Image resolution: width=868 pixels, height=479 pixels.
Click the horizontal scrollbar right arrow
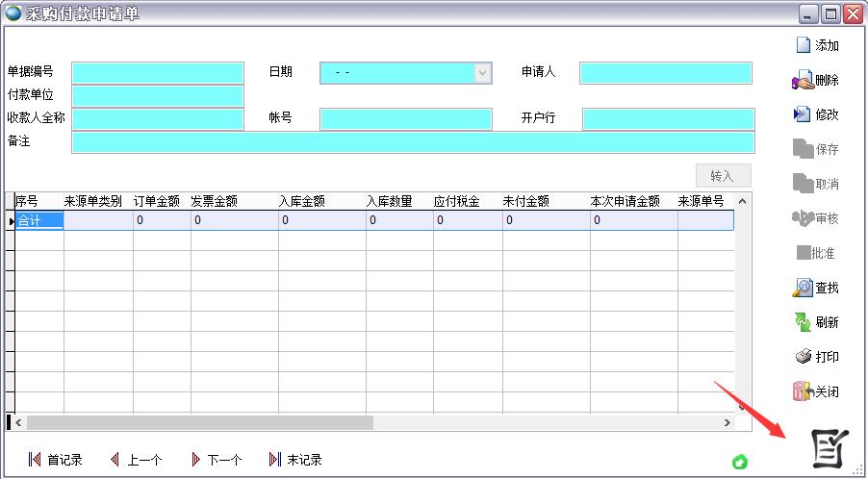coord(728,422)
